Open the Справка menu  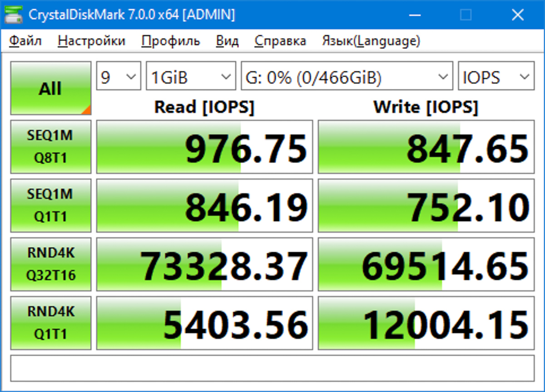(x=280, y=41)
